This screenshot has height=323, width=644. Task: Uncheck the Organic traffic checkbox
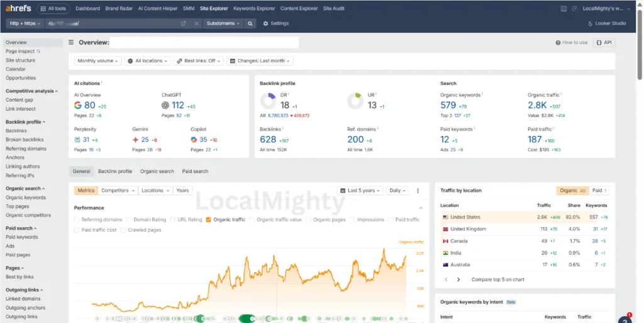pyautogui.click(x=209, y=220)
